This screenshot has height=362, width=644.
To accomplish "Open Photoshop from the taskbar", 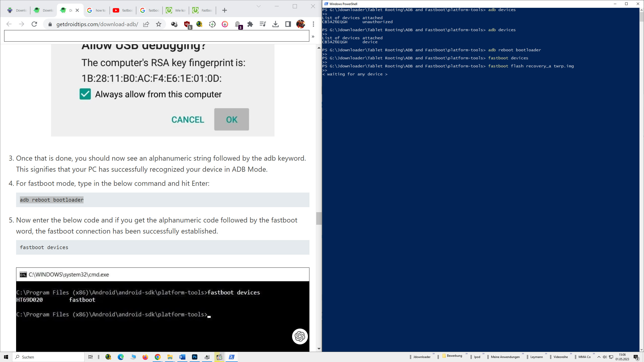I will [x=195, y=357].
